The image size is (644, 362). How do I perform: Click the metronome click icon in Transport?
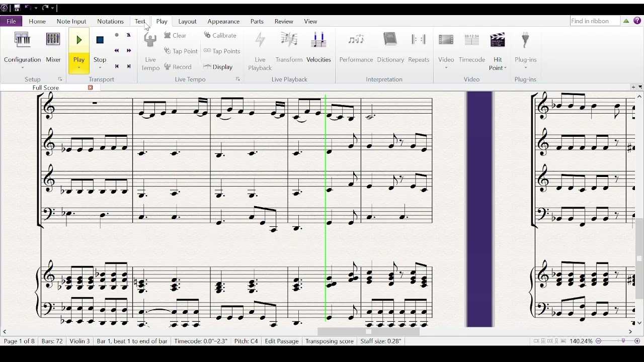click(129, 35)
